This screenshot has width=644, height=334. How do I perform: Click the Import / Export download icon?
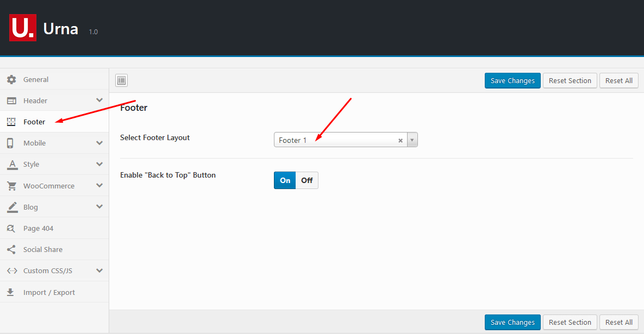click(10, 292)
